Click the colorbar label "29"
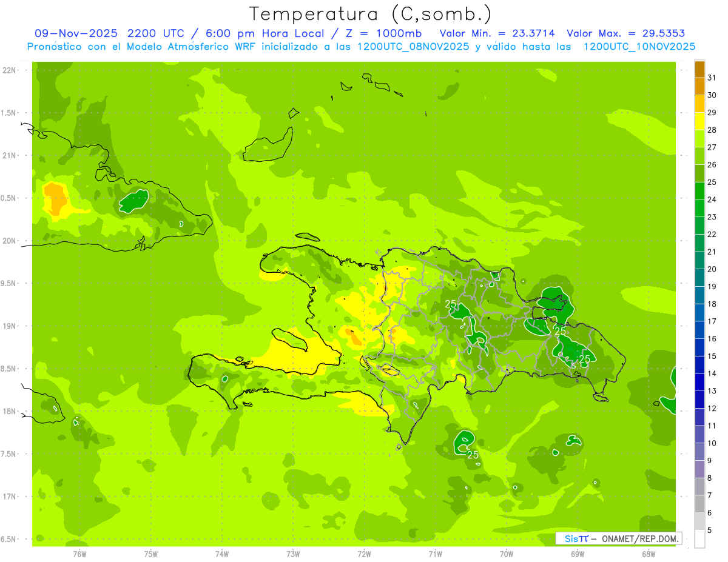Viewport: 728px width, 562px height. [x=712, y=113]
